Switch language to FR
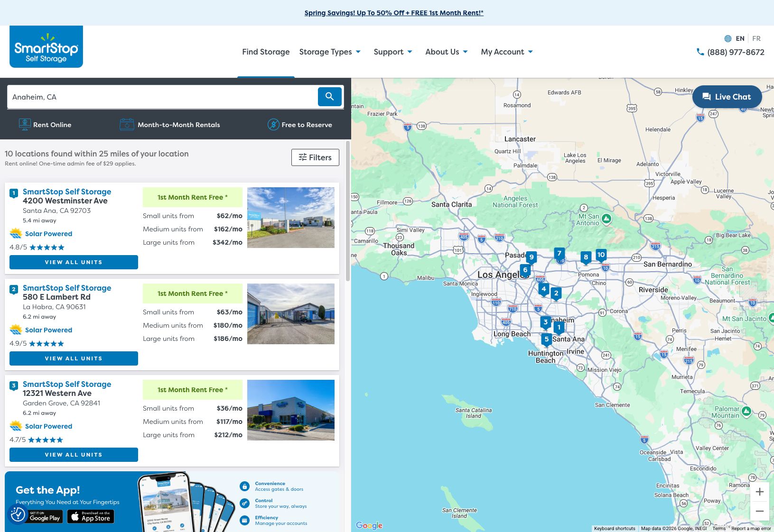 pos(756,38)
